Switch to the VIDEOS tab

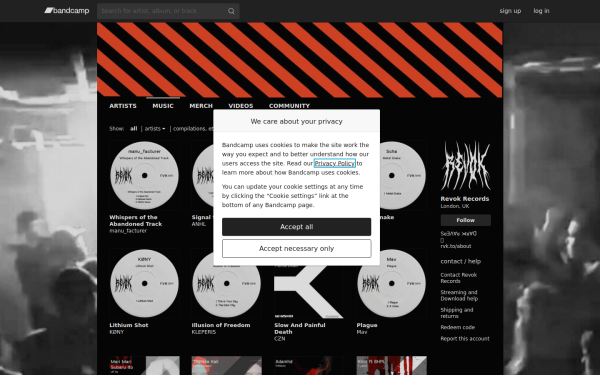coord(241,106)
